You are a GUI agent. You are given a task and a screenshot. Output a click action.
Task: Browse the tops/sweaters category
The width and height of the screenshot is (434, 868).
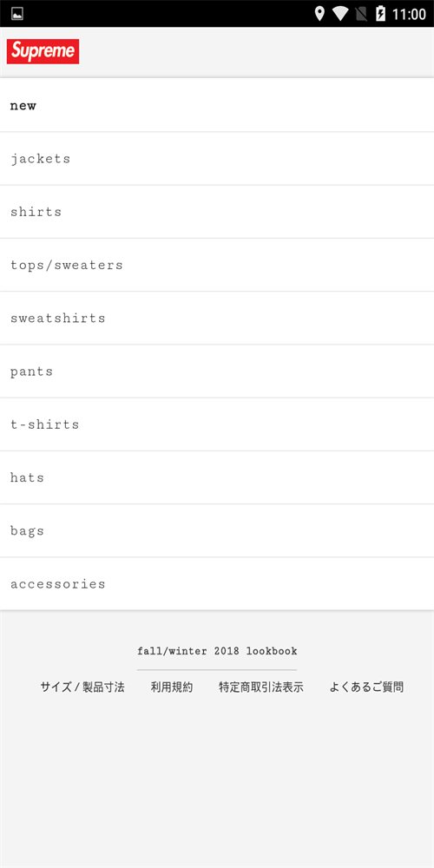point(217,265)
